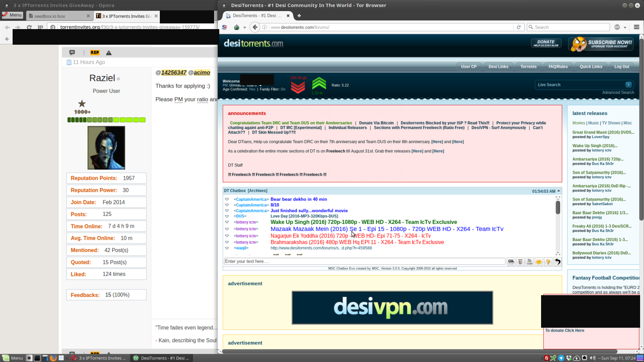Open the Tor Browser hamburger menu
Image resolution: width=644 pixels, height=362 pixels.
click(637, 27)
